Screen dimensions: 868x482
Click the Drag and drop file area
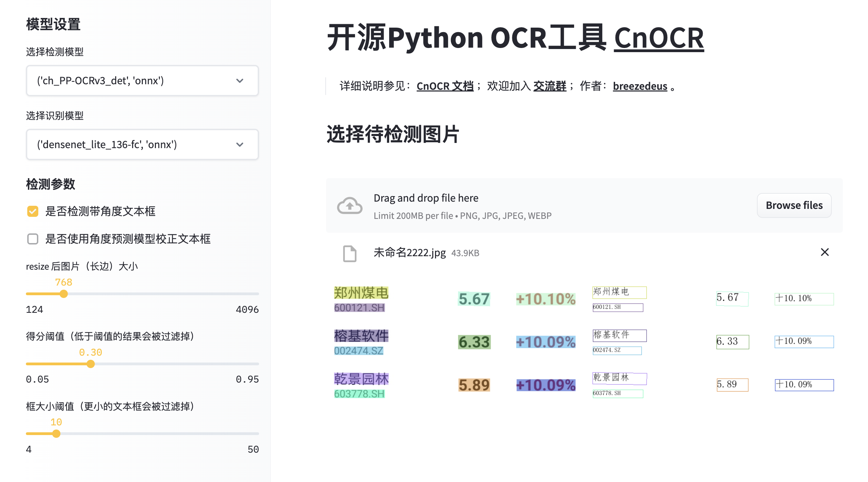click(426, 206)
